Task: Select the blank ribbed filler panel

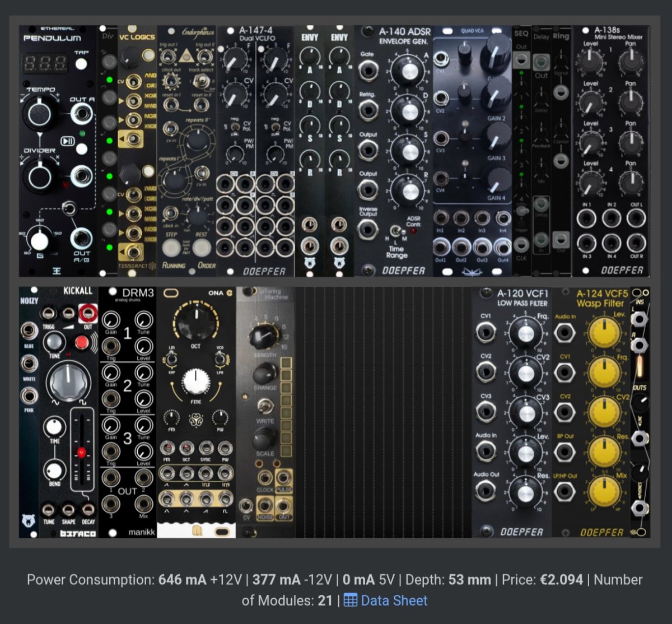Action: coord(383,412)
